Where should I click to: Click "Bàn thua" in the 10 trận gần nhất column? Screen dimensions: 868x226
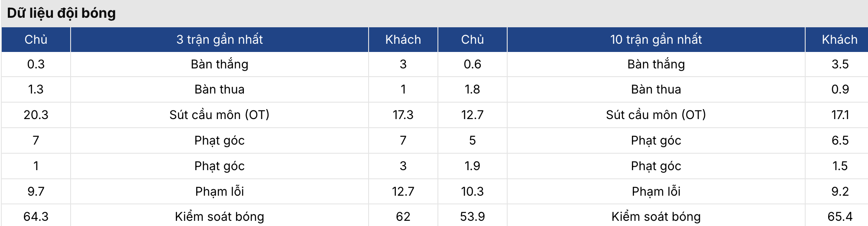(656, 90)
